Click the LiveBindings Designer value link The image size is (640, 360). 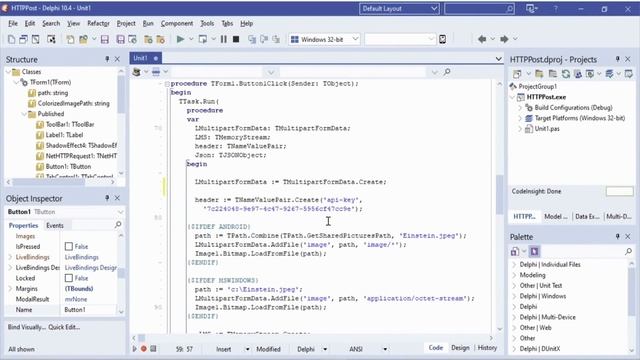[91, 268]
